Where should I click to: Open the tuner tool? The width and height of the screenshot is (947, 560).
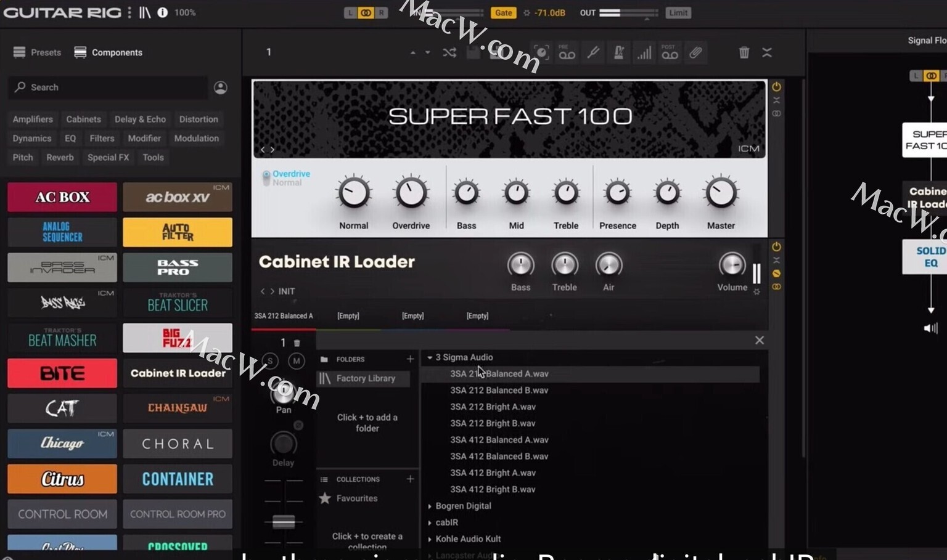pyautogui.click(x=593, y=52)
